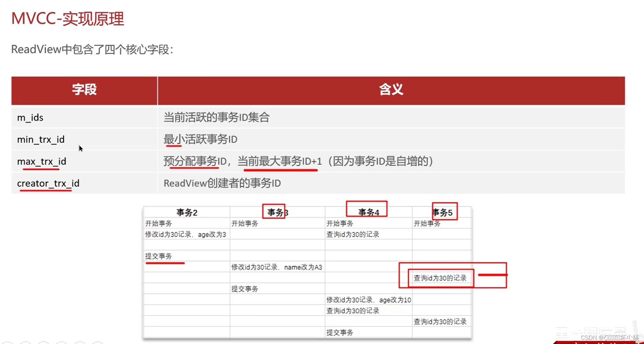644x344 pixels.
Task: Click "开始事务" in the 事务2 column
Action: [158, 223]
